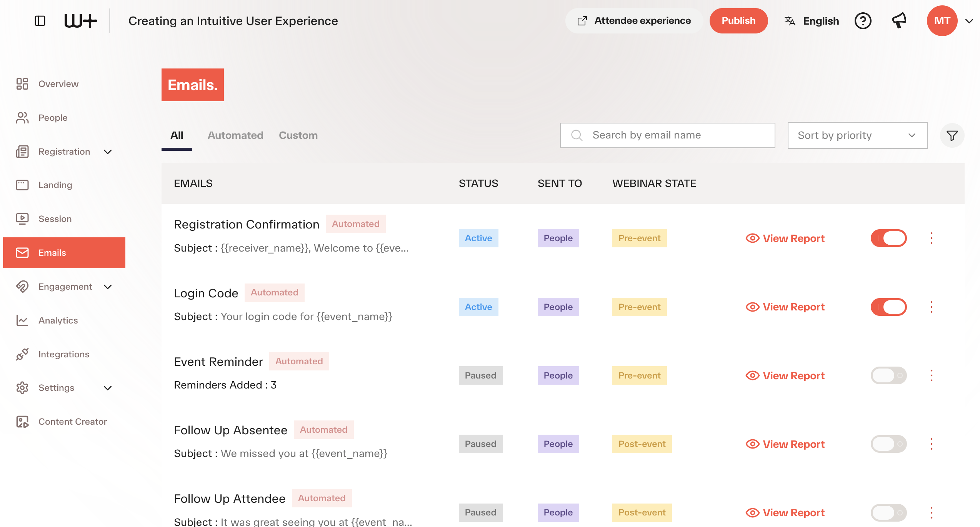Screen dimensions: 980x527
Task: Click the People sidebar icon
Action: (22, 118)
